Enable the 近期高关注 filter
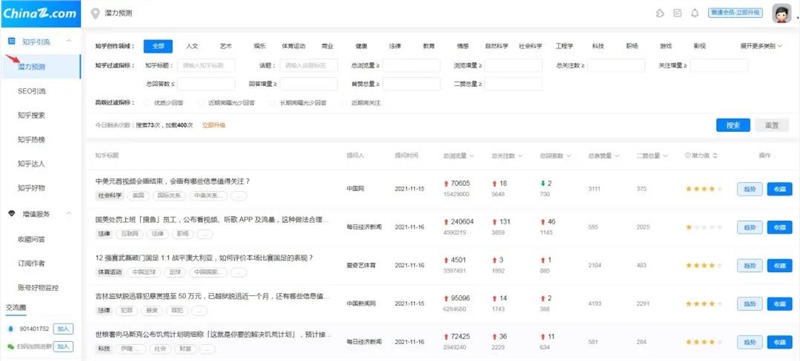This screenshot has height=361, width=800. coord(344,103)
